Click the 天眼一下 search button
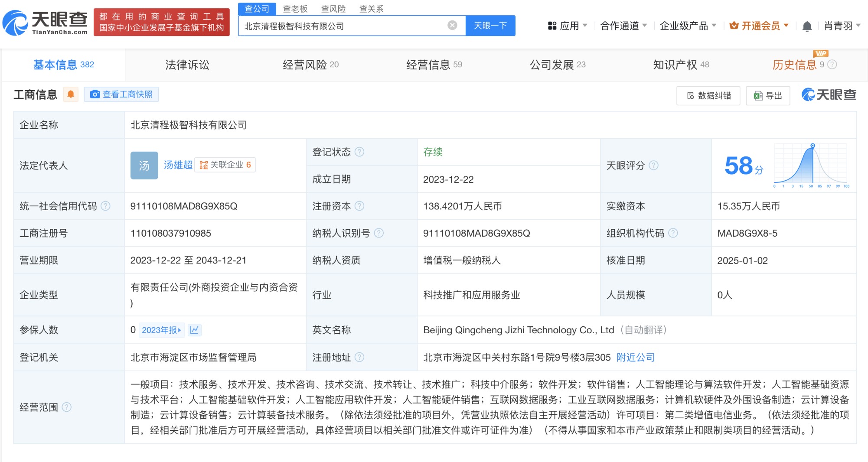This screenshot has height=462, width=868. coord(490,26)
